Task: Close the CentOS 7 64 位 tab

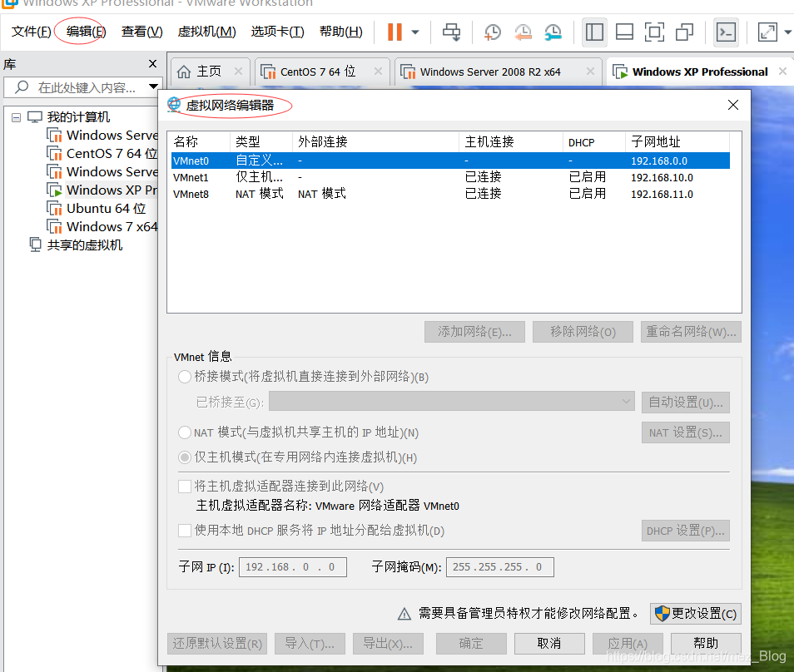Action: point(378,72)
